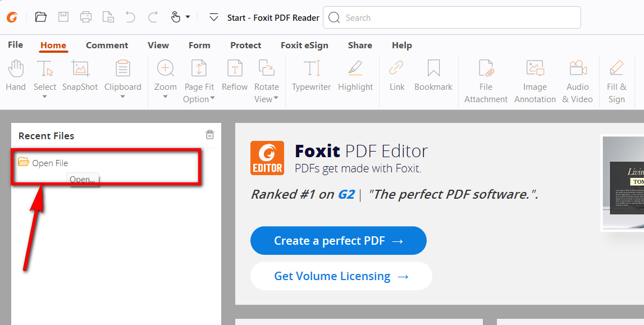This screenshot has width=644, height=325.
Task: Click Create a perfect PDF
Action: click(x=338, y=240)
